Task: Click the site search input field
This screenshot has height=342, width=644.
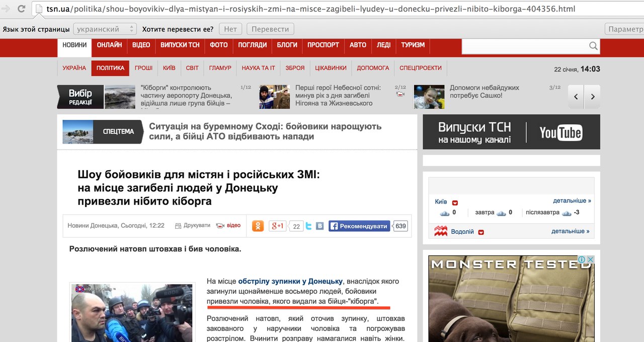Action: point(525,46)
